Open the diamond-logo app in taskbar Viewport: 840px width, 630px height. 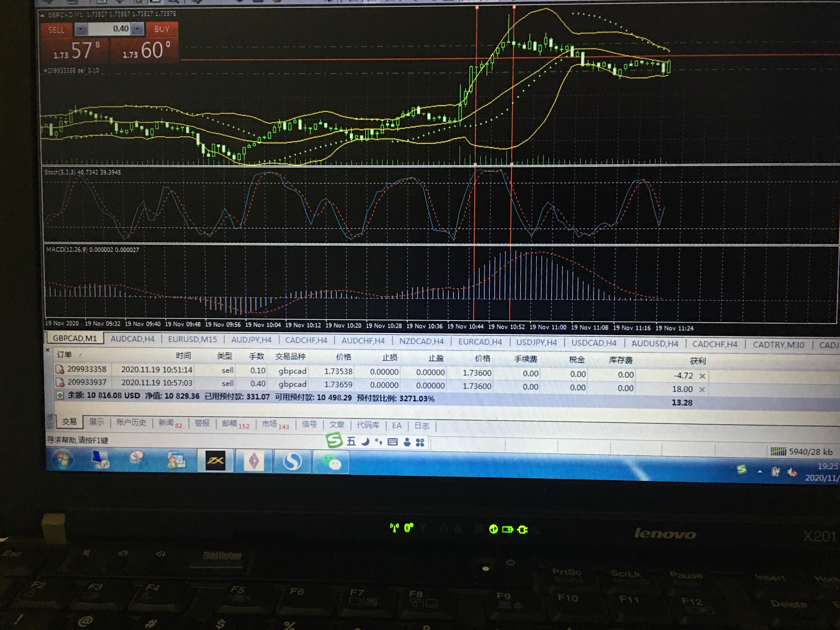[x=254, y=461]
